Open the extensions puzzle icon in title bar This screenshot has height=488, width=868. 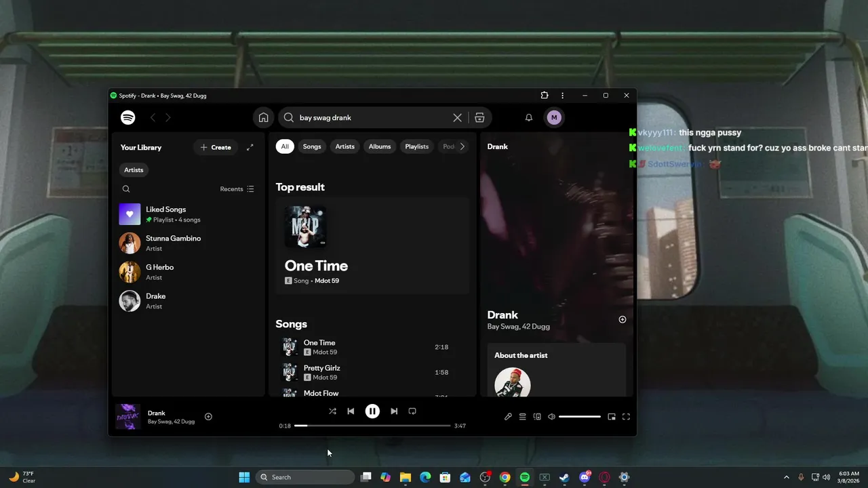point(545,96)
